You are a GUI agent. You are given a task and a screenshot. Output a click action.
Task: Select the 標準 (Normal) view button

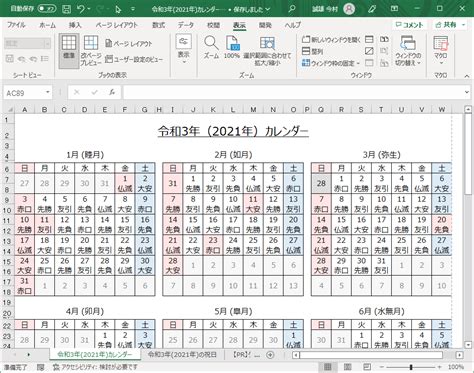click(69, 50)
